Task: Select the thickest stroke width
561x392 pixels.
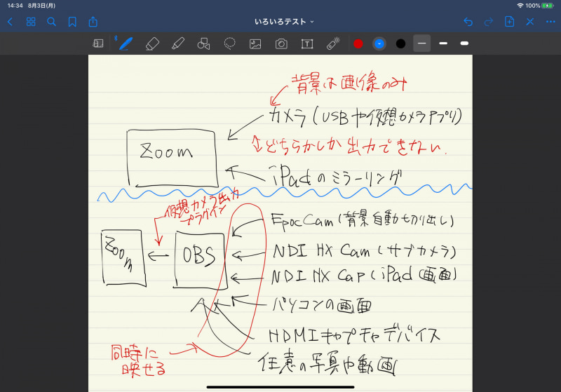Action: click(464, 43)
